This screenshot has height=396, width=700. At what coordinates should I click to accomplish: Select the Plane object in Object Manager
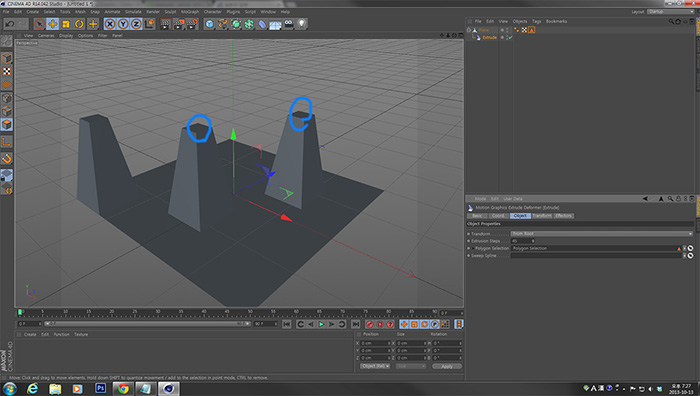tap(484, 30)
